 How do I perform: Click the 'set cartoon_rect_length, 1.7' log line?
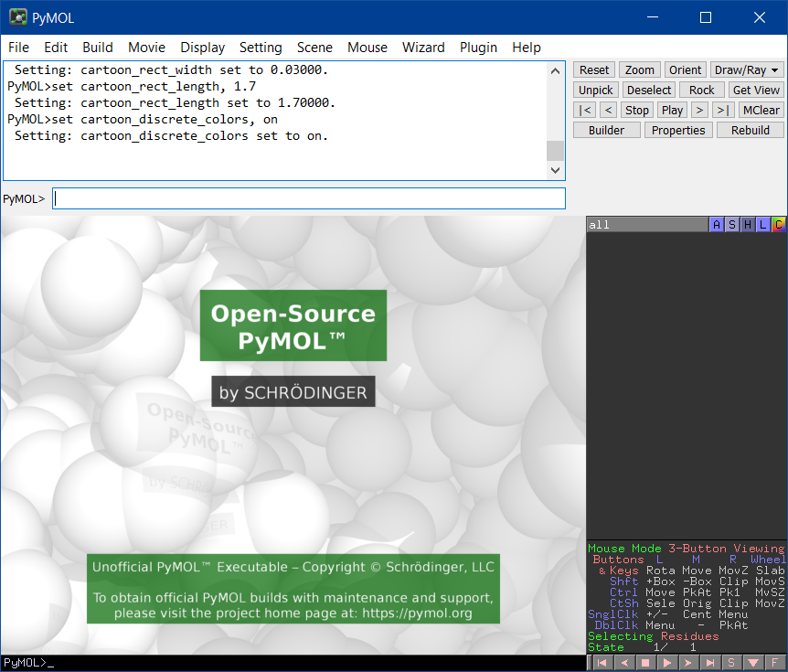(x=132, y=87)
